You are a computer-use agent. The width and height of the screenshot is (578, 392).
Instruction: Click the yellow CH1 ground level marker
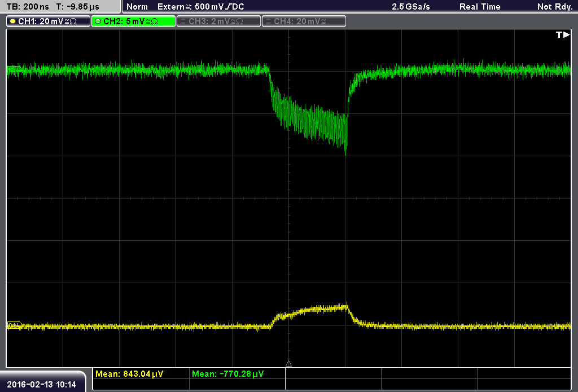(15, 325)
